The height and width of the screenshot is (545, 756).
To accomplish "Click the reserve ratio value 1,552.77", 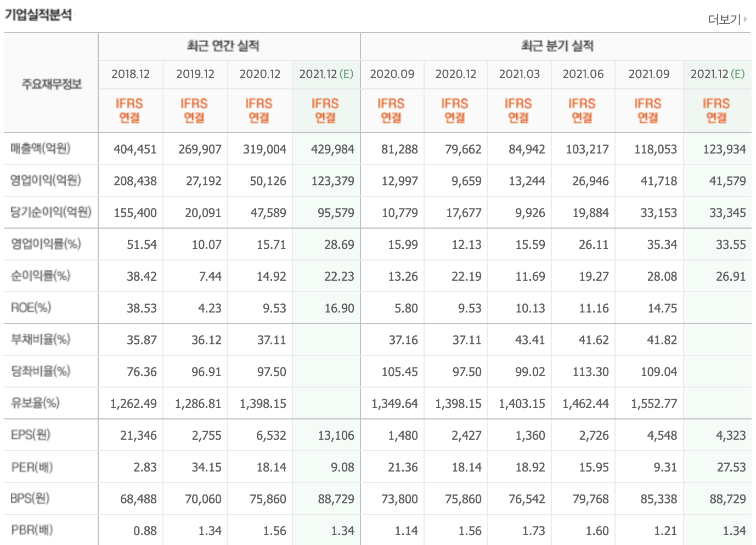I will [x=654, y=404].
